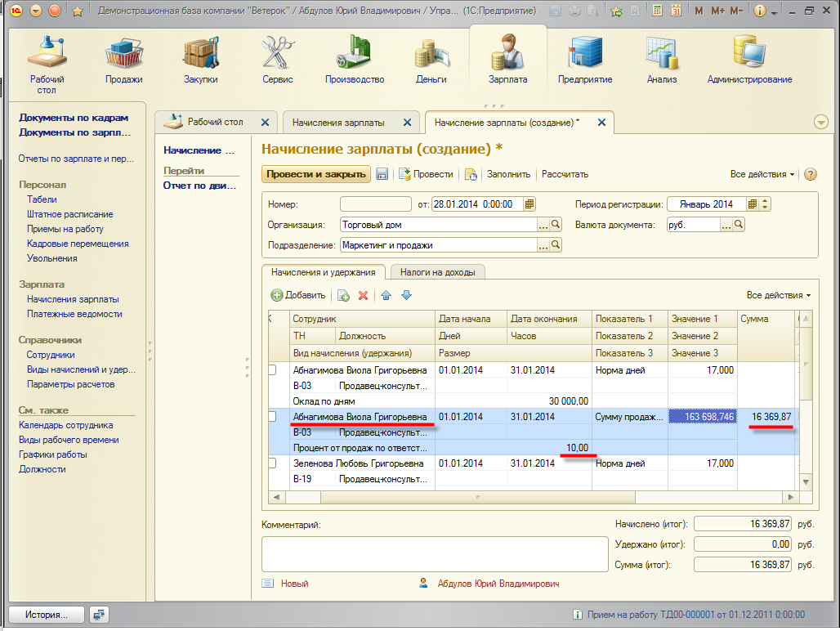Delete row with the red X icon
The image size is (840, 631).
pos(364,295)
